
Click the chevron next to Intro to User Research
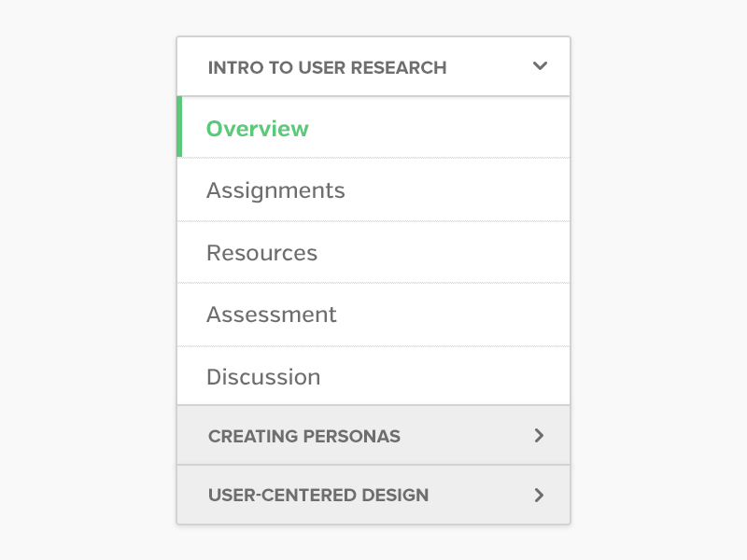(540, 66)
